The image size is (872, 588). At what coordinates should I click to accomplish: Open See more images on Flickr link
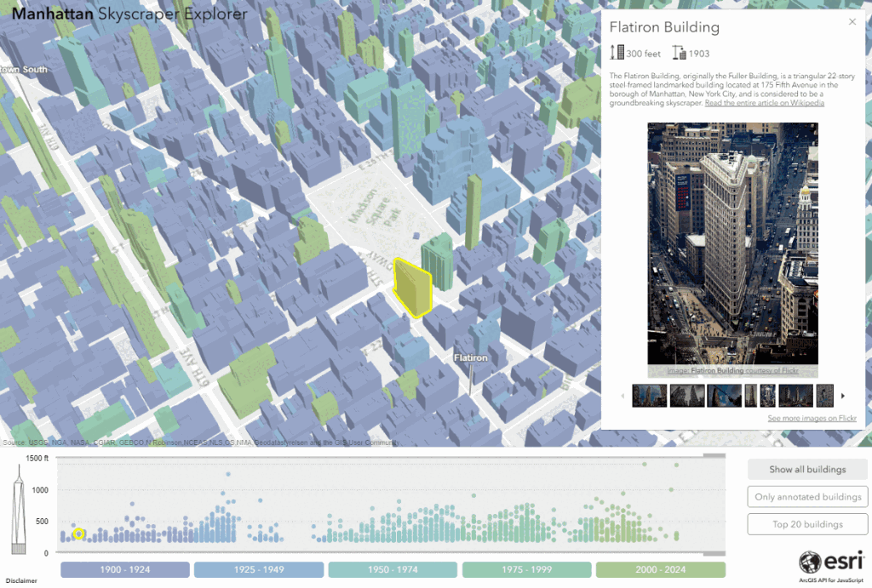pyautogui.click(x=812, y=418)
